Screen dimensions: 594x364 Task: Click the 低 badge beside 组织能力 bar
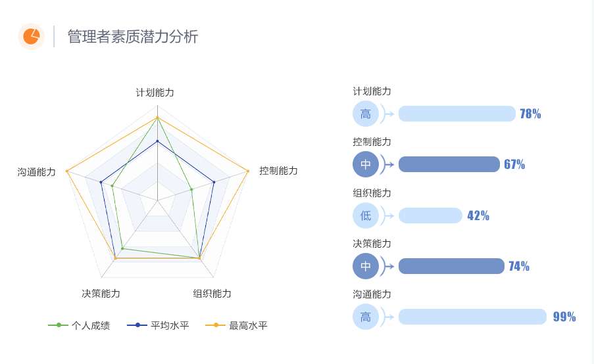pos(366,216)
